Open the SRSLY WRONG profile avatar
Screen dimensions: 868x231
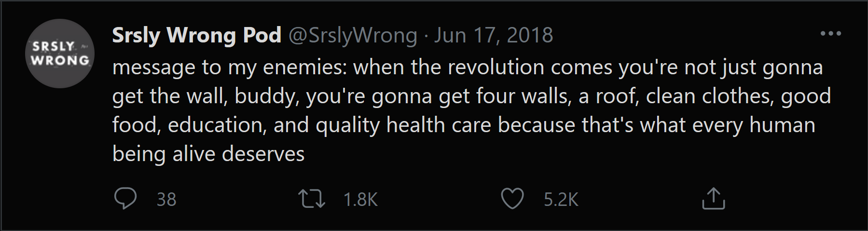(x=60, y=54)
